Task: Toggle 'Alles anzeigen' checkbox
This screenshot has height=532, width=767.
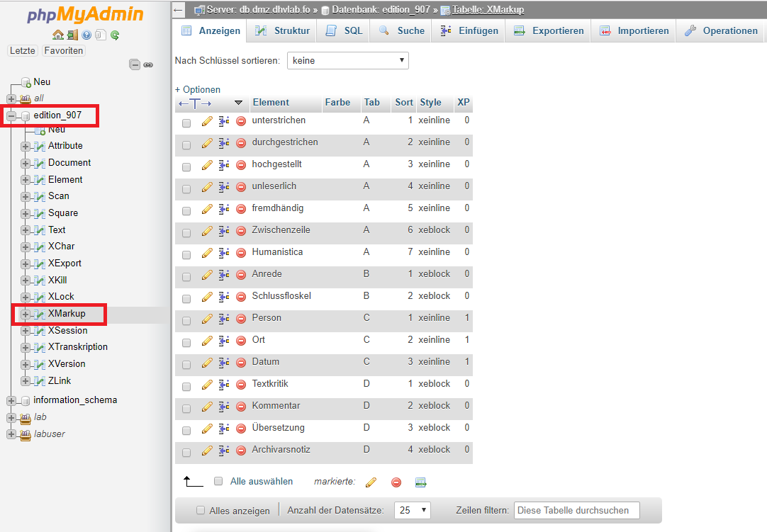Action: tap(201, 510)
